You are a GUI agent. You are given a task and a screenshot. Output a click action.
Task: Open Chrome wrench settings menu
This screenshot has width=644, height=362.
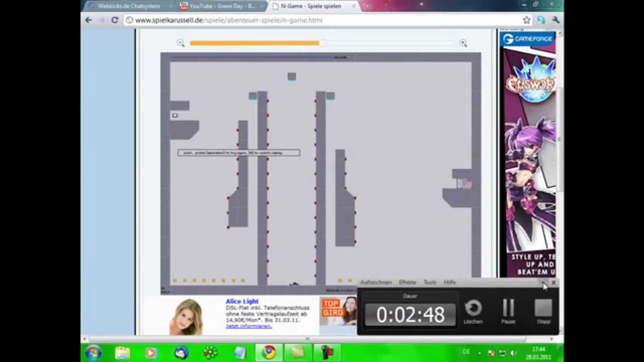(555, 20)
